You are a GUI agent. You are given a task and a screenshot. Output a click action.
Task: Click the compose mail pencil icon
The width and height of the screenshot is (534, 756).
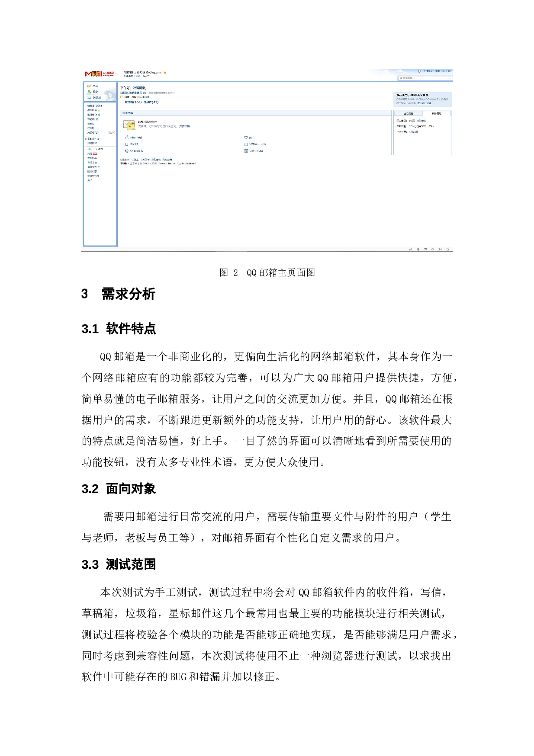tap(89, 86)
